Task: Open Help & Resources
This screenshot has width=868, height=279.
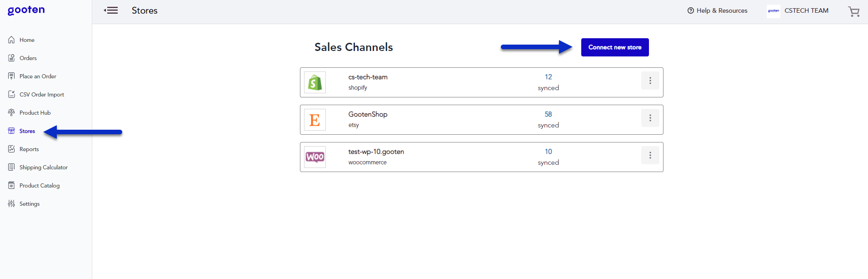Action: (717, 10)
